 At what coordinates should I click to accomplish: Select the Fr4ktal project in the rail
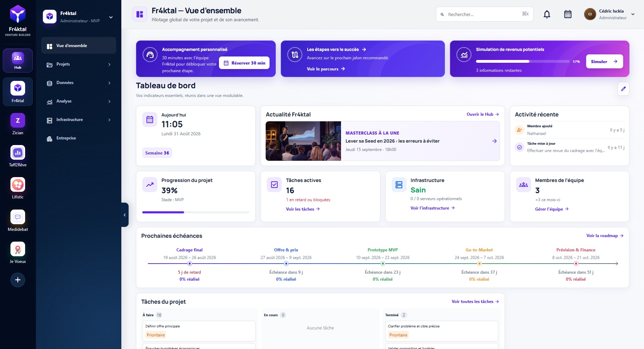[18, 91]
